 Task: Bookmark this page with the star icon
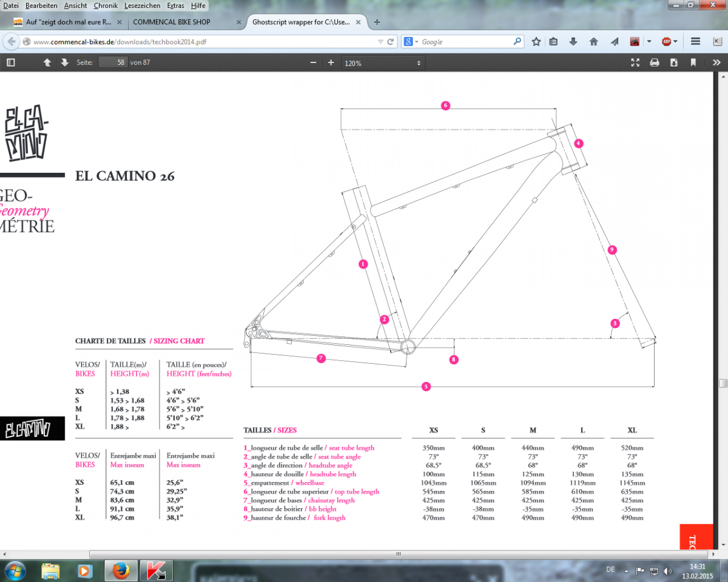tap(536, 42)
